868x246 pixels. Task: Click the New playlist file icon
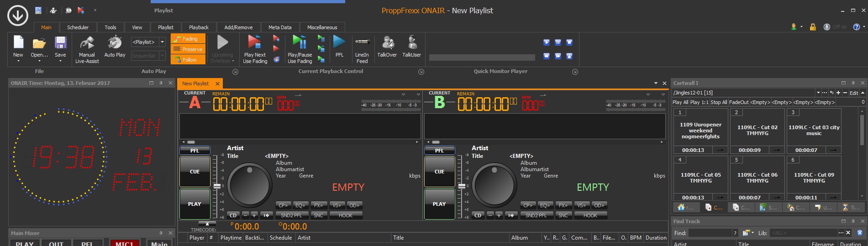point(18,43)
